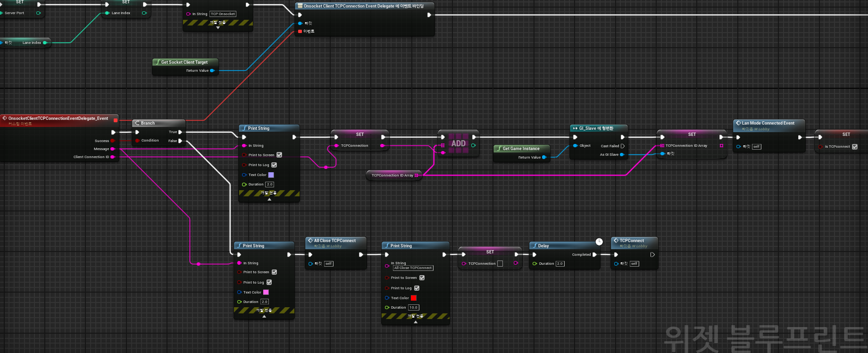868x353 pixels.
Task: Select the TCPConnection ID Array variable node
Action: [x=394, y=175]
